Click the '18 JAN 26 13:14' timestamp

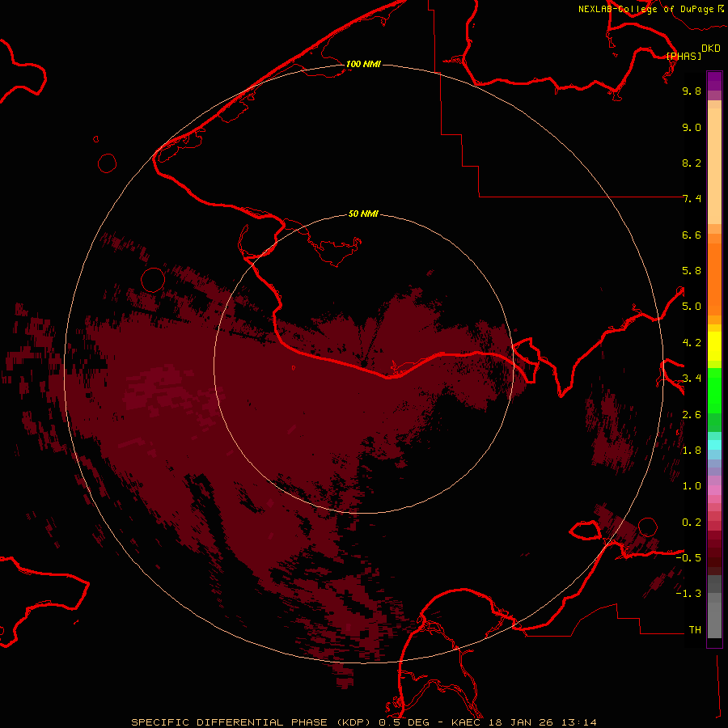pyautogui.click(x=543, y=722)
